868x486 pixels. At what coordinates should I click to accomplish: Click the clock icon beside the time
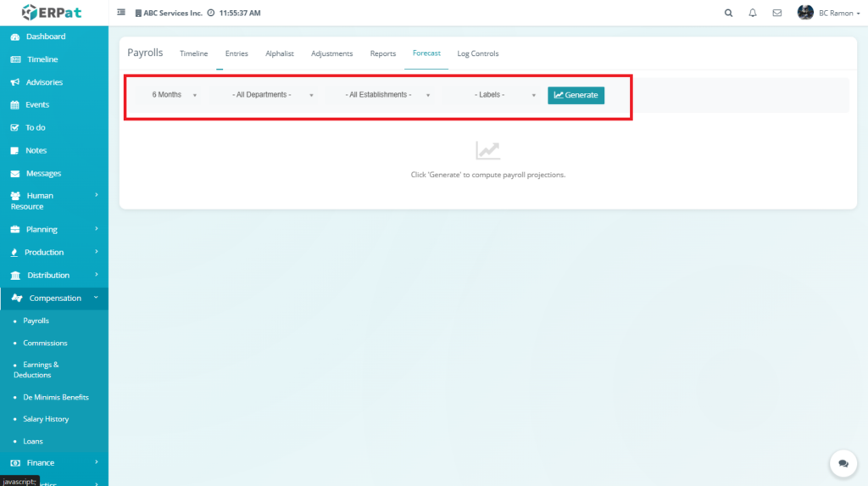(211, 13)
